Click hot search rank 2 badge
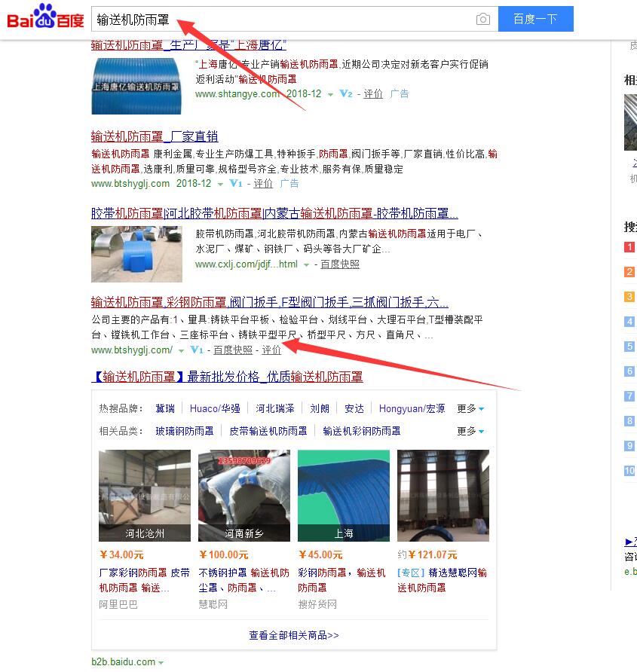The height and width of the screenshot is (672, 637). coord(629,272)
